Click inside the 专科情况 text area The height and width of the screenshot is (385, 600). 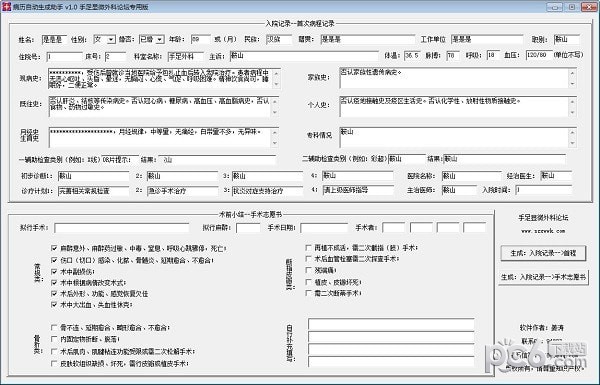[454, 137]
